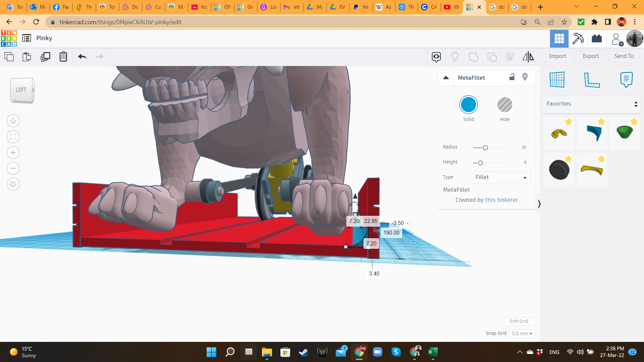Open the Export menu
The height and width of the screenshot is (362, 644).
(x=590, y=56)
